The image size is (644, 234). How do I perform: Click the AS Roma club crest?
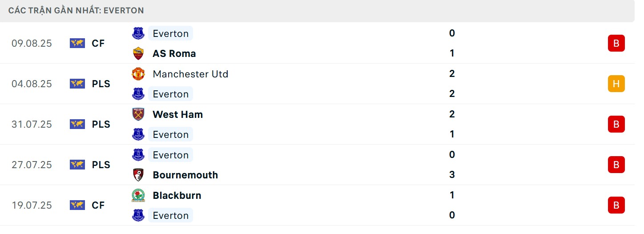(x=139, y=53)
